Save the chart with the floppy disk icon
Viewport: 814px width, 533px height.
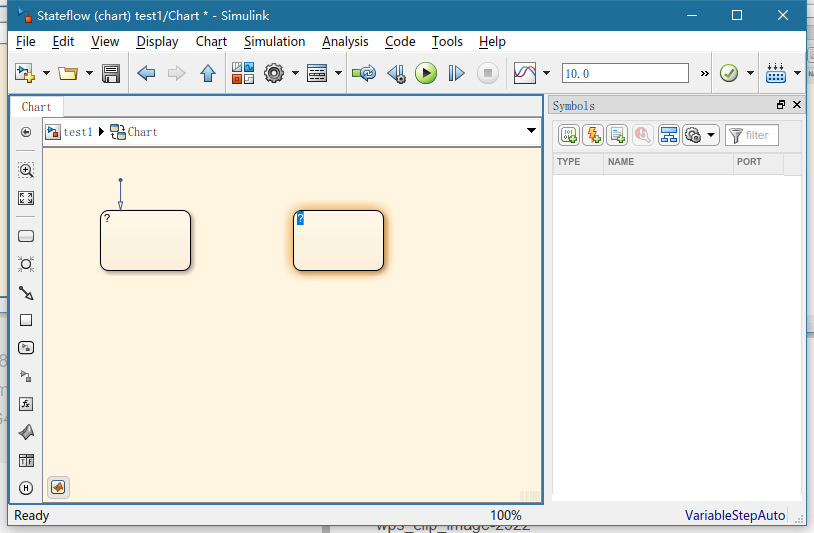pos(111,73)
